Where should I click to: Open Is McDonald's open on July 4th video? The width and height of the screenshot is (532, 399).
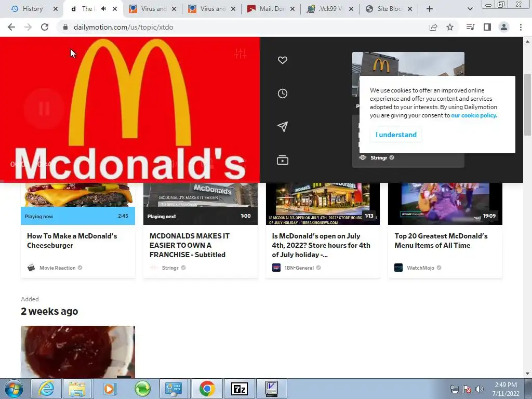tap(321, 245)
